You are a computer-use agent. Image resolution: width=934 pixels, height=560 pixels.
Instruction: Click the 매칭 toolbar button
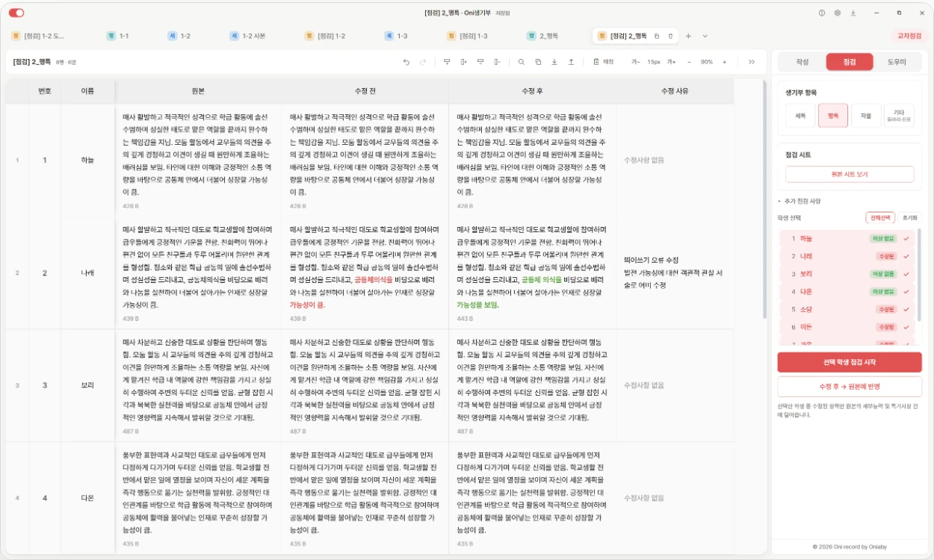pos(603,62)
